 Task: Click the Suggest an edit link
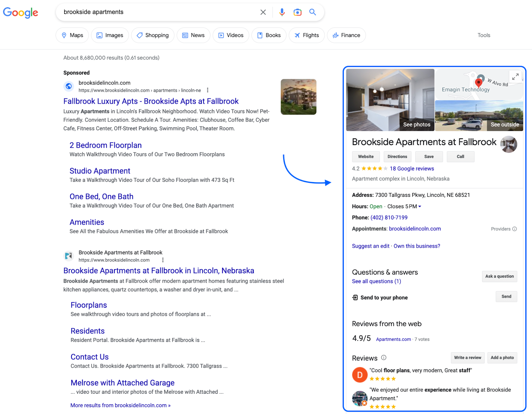pos(371,246)
